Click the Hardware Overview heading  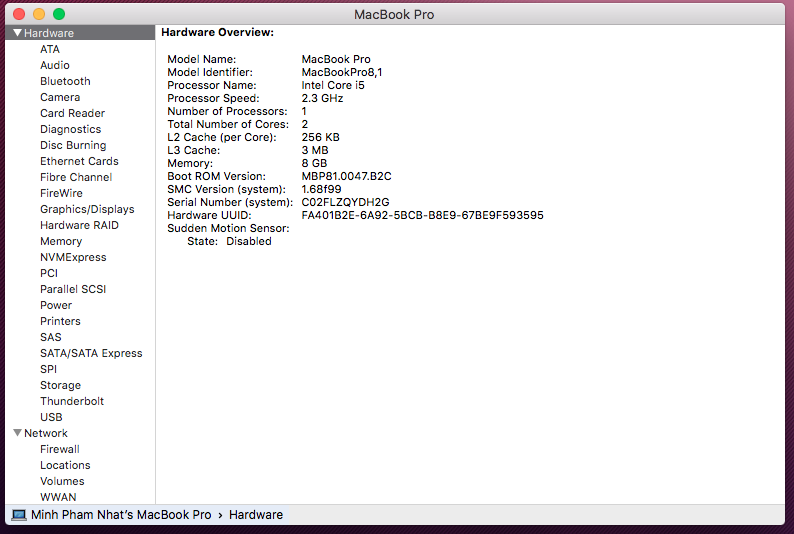217,32
